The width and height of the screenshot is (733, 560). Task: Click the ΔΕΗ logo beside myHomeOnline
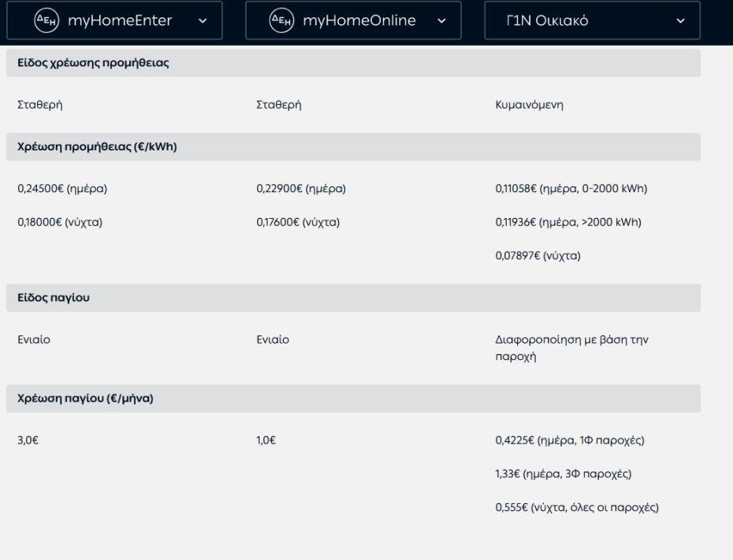282,21
